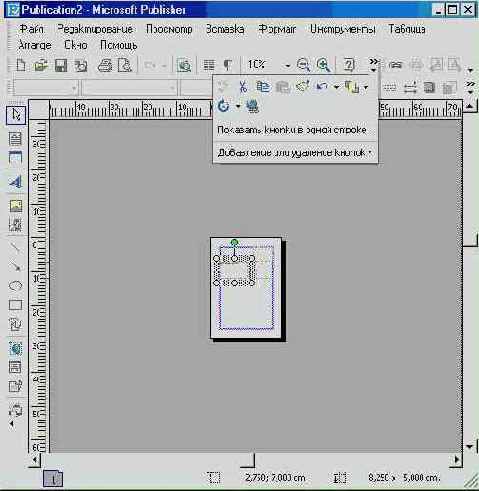
Task: Expand formatting toolbar options chevron
Action: pos(470,87)
